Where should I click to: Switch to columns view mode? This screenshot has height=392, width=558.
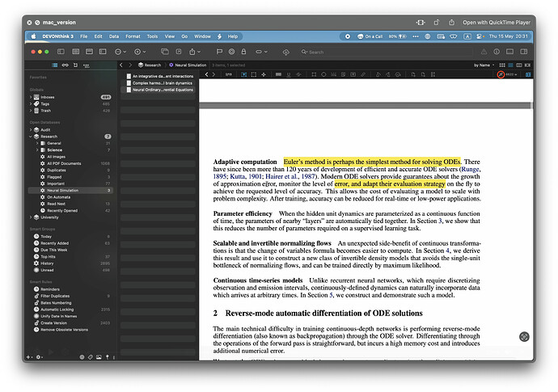click(519, 65)
